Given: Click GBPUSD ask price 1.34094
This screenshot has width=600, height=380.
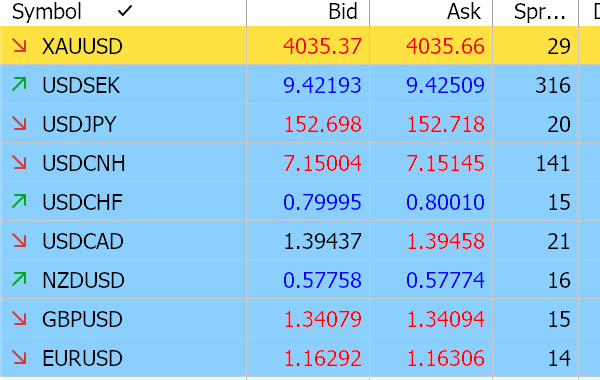Looking at the screenshot, I should (445, 320).
